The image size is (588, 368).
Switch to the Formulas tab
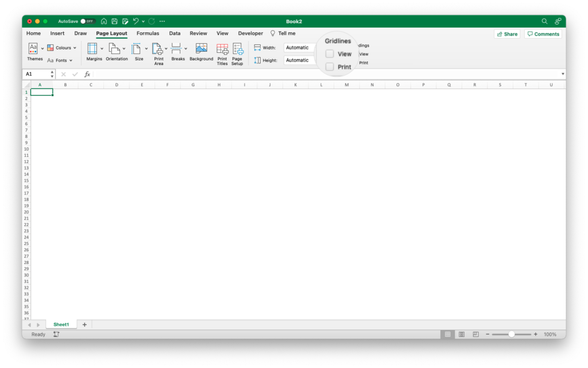[x=148, y=33]
